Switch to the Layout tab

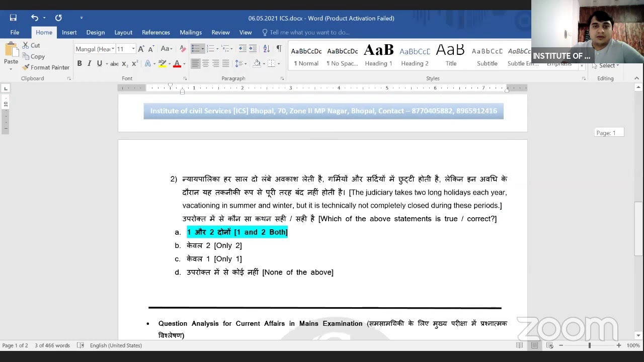pos(123,32)
